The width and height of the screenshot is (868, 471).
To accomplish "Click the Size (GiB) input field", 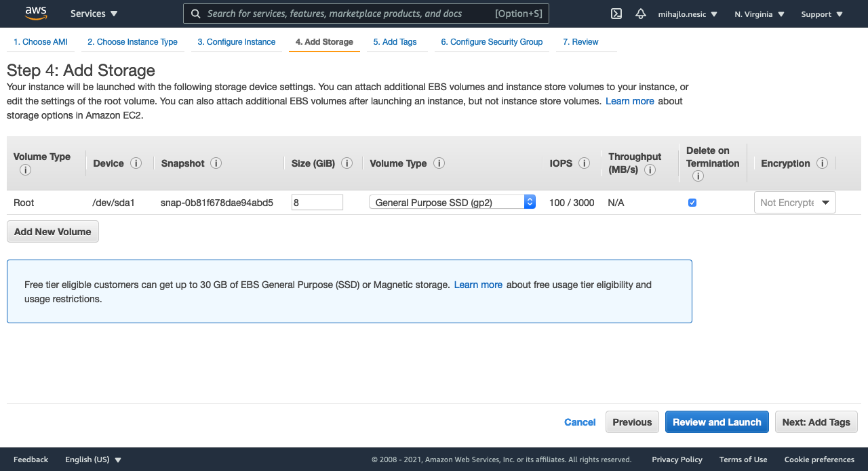I will pos(317,203).
